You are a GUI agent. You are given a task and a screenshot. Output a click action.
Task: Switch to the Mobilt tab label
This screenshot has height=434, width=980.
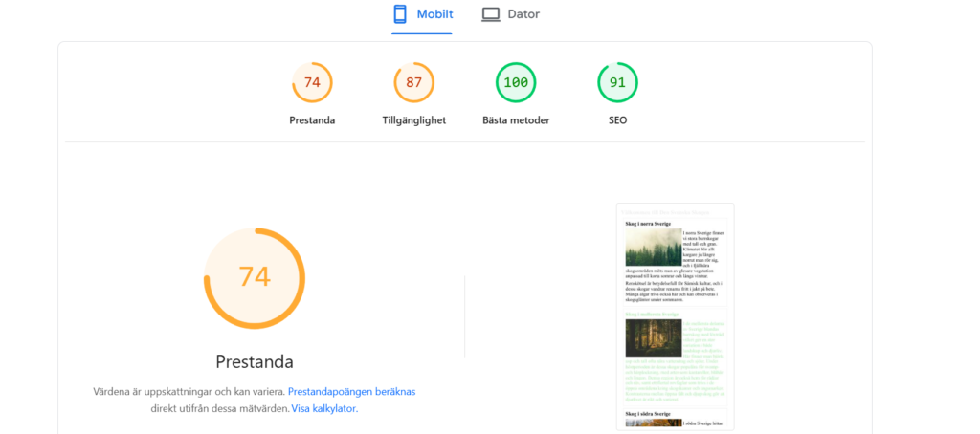coord(434,14)
